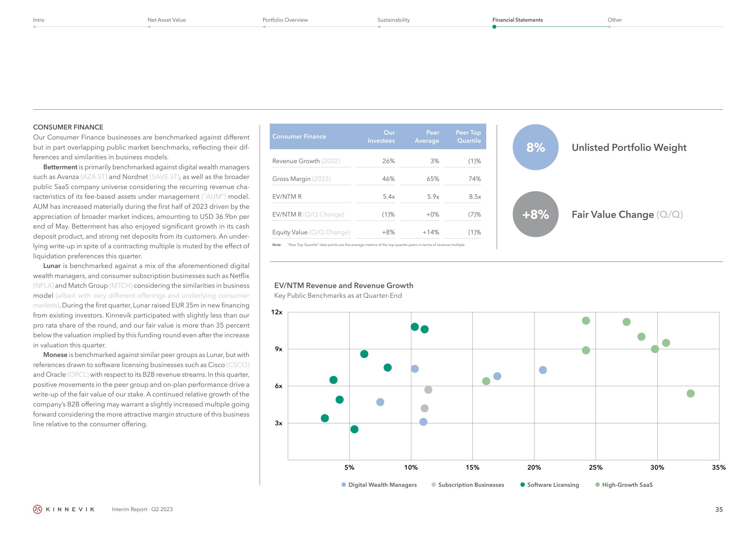Click the 8% Unlisted Portfolio Weight circle

coord(535,147)
